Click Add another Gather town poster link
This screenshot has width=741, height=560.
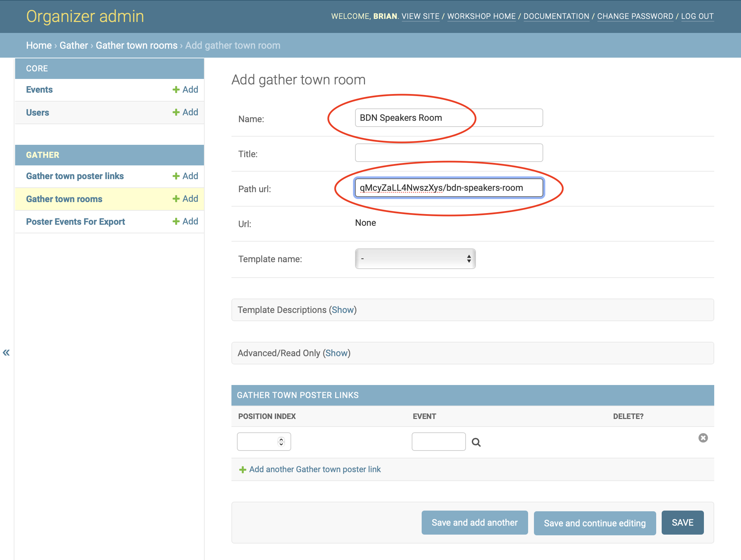315,469
